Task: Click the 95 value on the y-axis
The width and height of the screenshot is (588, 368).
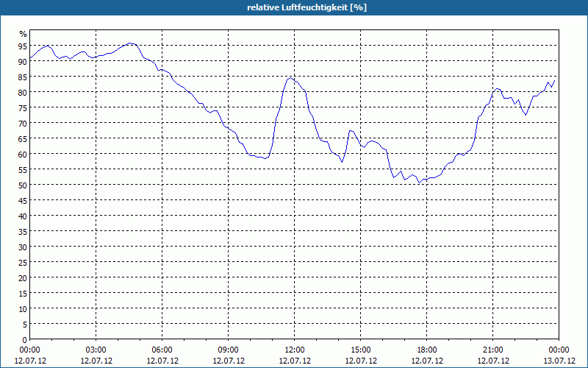Action: 23,46
